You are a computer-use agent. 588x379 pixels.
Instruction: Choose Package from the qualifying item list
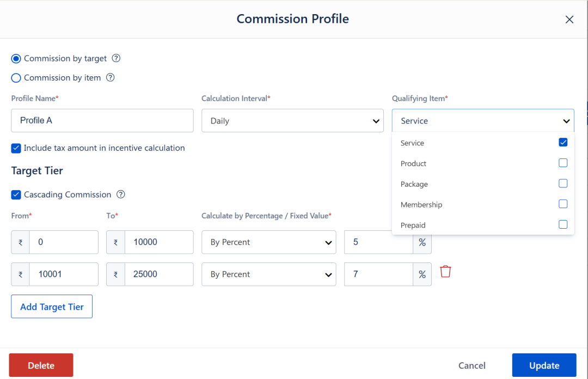[563, 184]
